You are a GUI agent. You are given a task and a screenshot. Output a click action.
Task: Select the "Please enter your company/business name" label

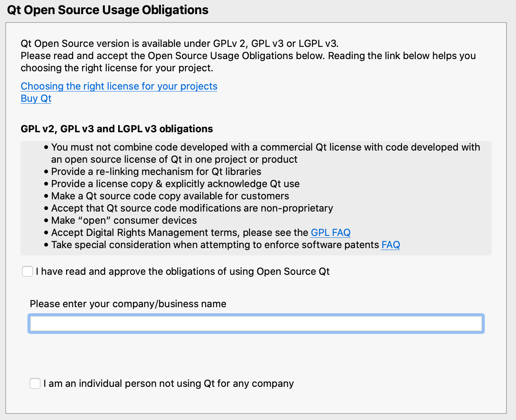128,304
